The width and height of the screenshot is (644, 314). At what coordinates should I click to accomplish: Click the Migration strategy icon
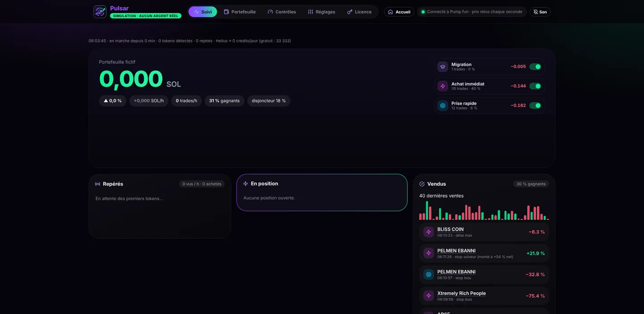pos(443,67)
